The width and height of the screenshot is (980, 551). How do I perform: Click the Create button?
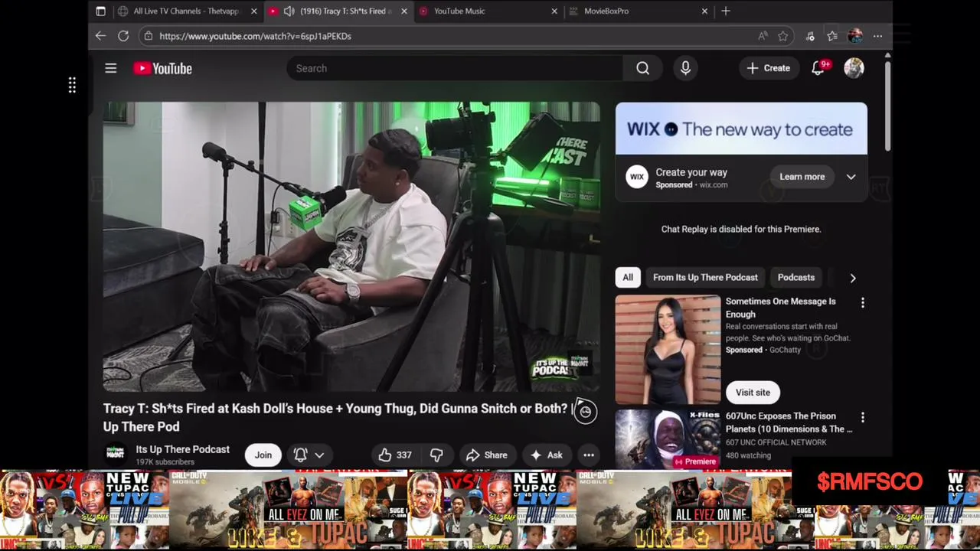tap(769, 68)
